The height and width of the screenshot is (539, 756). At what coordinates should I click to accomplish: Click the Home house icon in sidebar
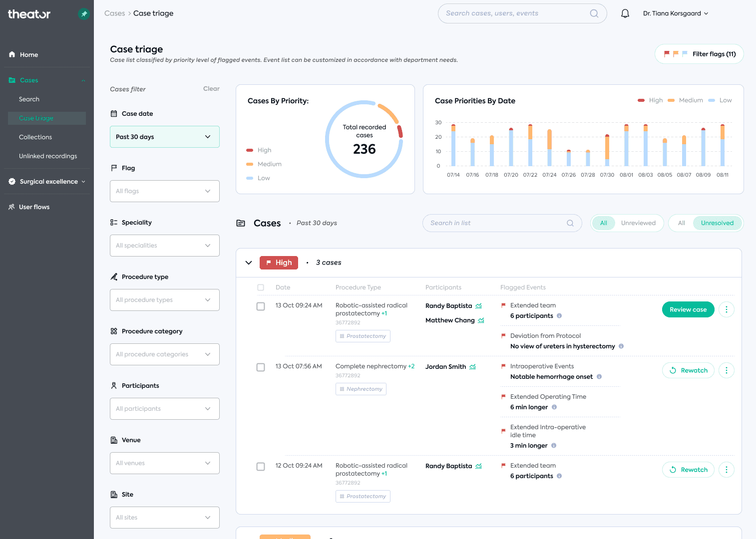click(12, 54)
